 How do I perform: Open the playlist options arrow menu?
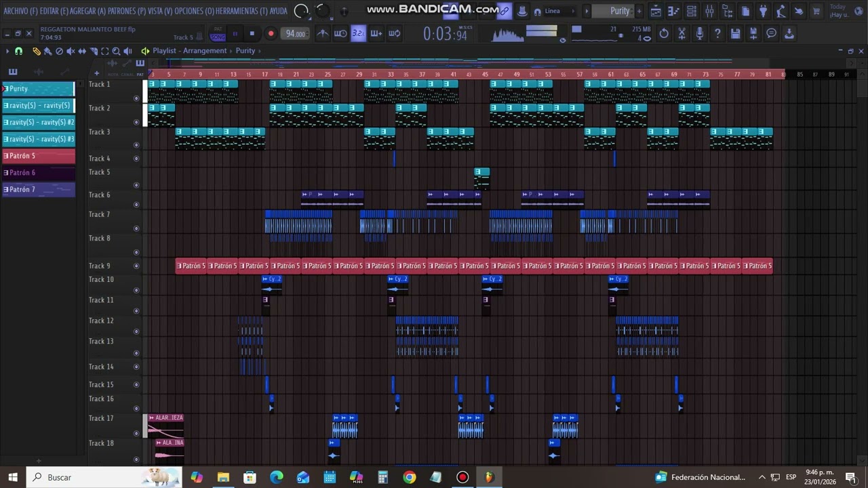[x=7, y=51]
